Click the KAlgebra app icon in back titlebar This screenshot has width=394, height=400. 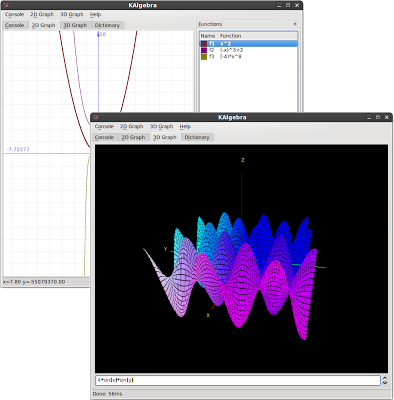pos(6,5)
